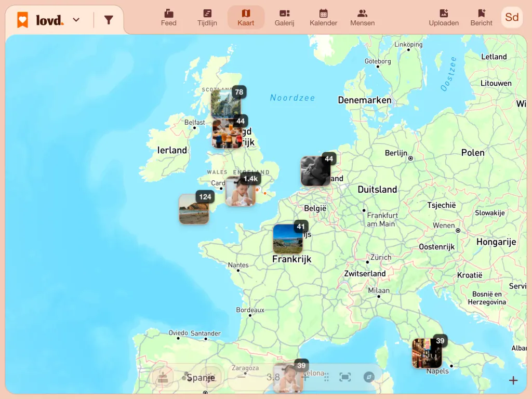Click the Polen country label
This screenshot has height=399, width=532.
tap(473, 153)
